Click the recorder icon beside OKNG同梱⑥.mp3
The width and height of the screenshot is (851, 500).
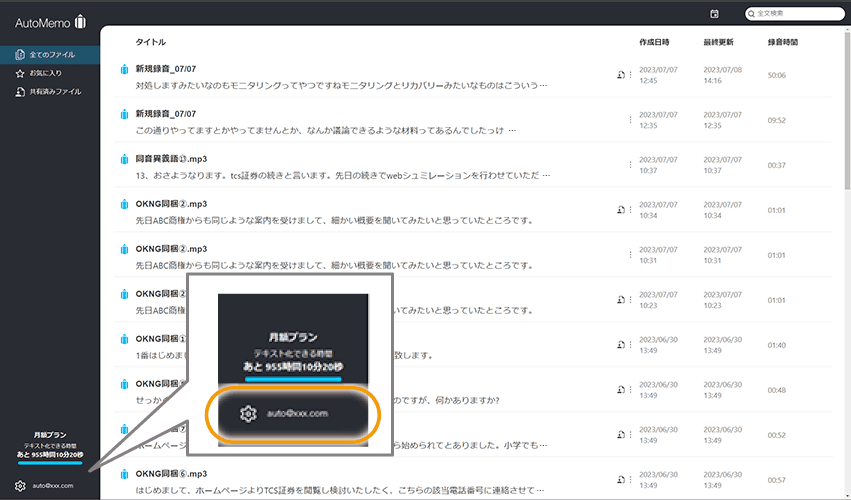pos(124,473)
